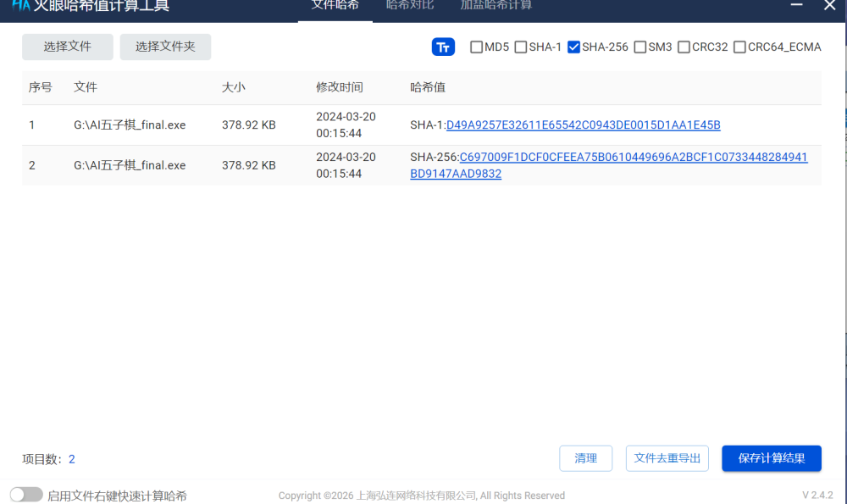Viewport: 847px width, 504px height.
Task: Save results with 保存计算结果 button
Action: click(x=772, y=458)
